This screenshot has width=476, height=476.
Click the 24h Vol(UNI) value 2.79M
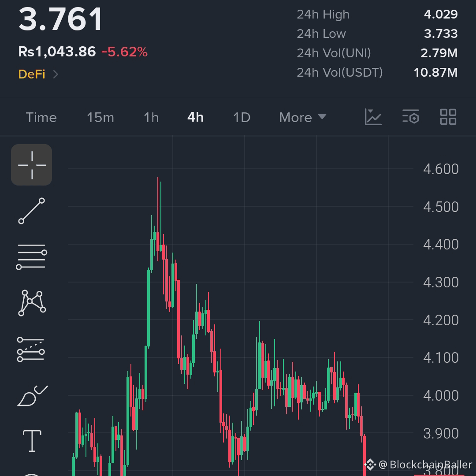(439, 53)
